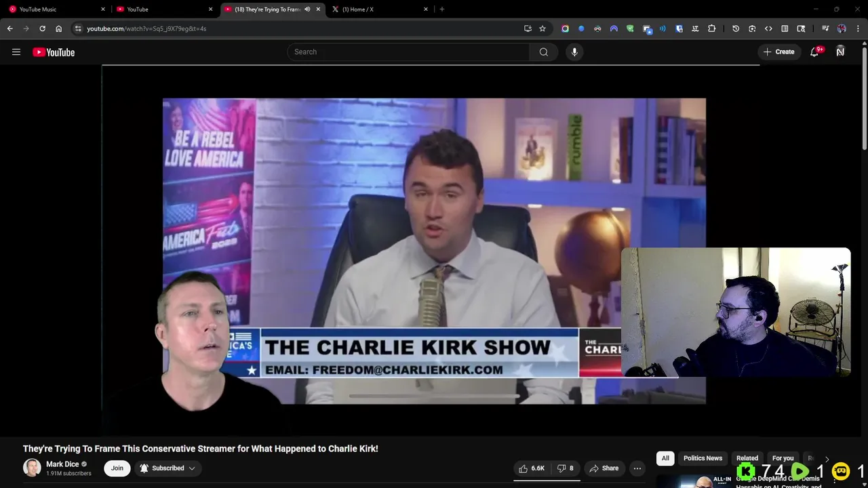Open the browser profile avatar
This screenshot has height=488, width=868.
(842, 28)
